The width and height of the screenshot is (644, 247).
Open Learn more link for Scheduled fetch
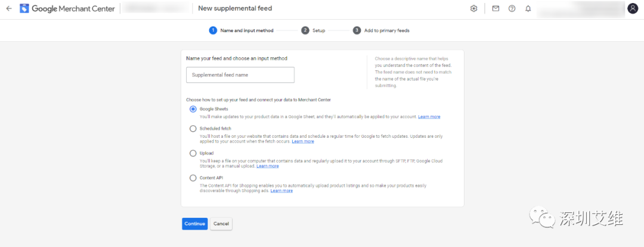pyautogui.click(x=303, y=141)
